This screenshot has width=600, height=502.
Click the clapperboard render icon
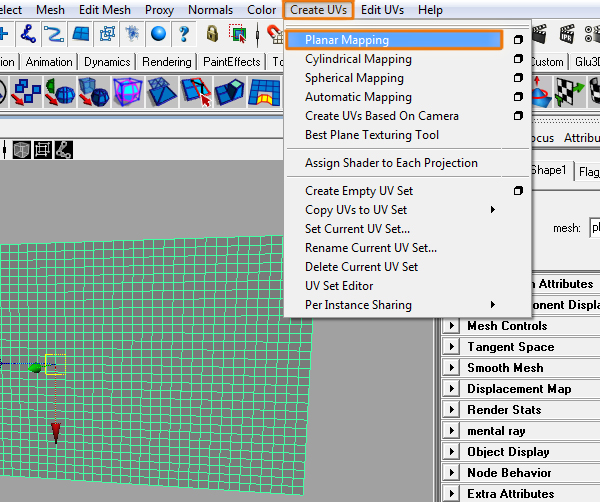[x=540, y=34]
